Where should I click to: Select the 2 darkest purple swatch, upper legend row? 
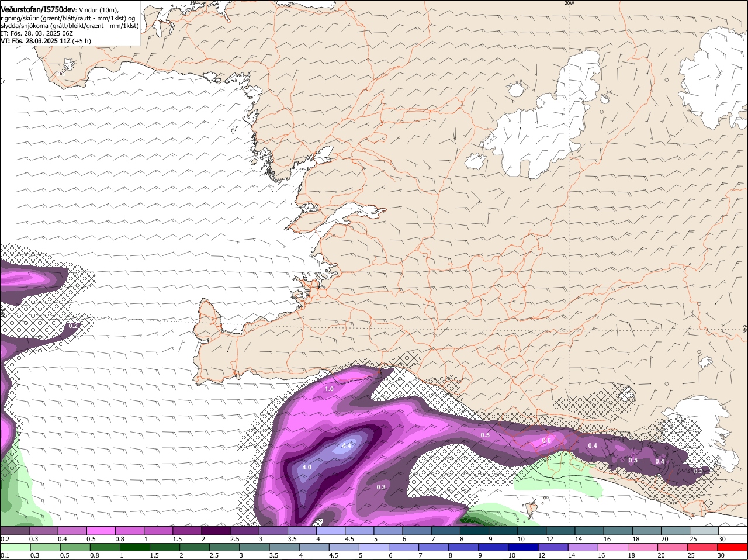tap(216, 531)
